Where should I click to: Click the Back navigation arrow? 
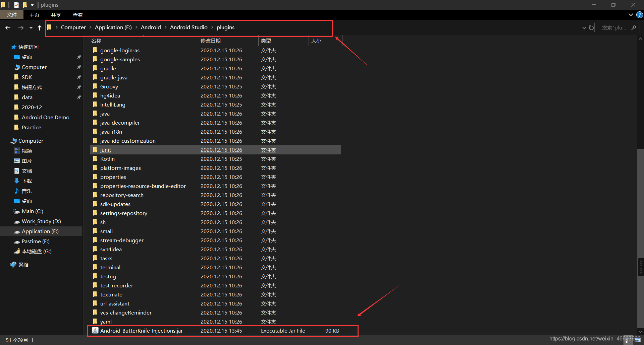(x=8, y=28)
